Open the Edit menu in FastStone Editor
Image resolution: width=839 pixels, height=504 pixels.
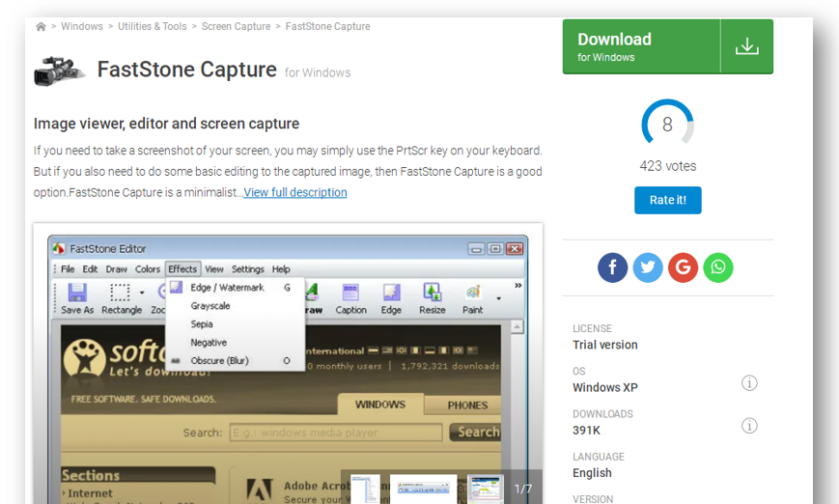[x=90, y=269]
